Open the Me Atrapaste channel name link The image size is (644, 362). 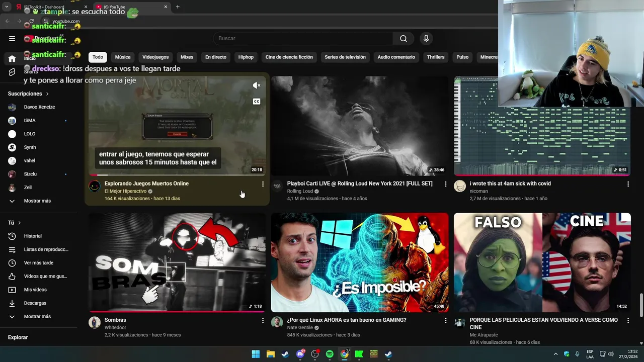tap(484, 335)
